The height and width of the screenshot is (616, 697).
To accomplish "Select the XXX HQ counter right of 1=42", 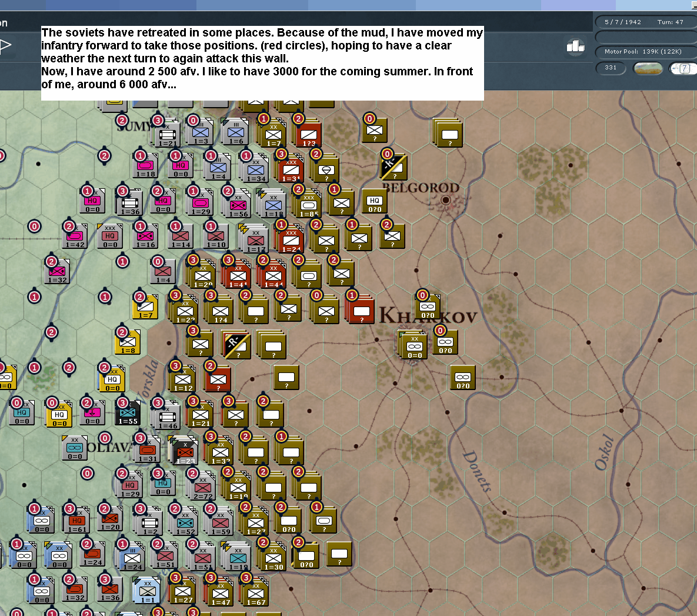I will coord(110,236).
